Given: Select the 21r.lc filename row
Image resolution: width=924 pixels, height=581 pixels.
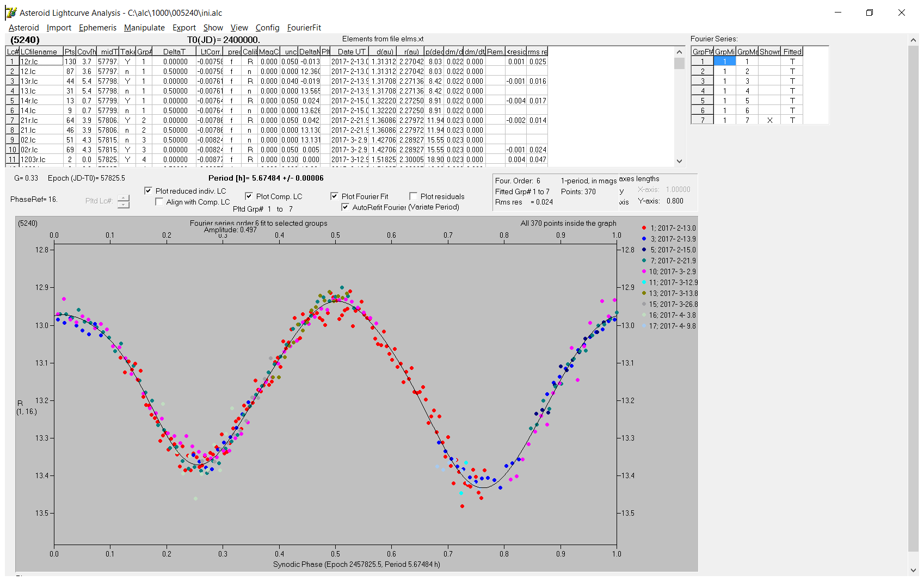Looking at the screenshot, I should [41, 120].
